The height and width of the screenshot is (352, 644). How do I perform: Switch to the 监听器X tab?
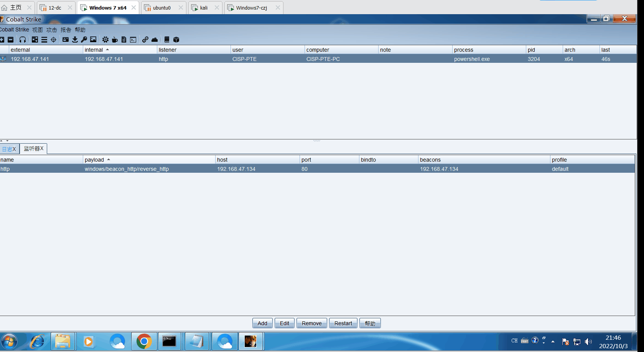(33, 149)
